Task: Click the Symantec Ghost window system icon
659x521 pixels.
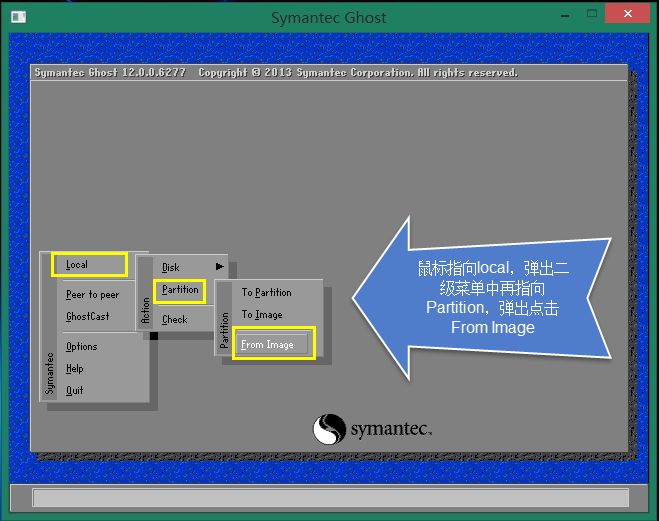Action: (18, 17)
